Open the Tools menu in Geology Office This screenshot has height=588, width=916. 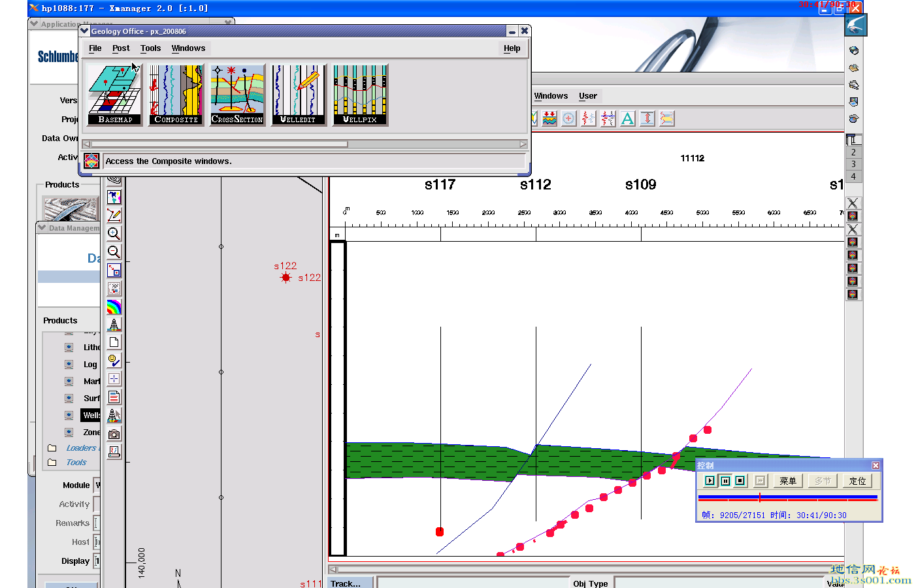click(x=150, y=48)
